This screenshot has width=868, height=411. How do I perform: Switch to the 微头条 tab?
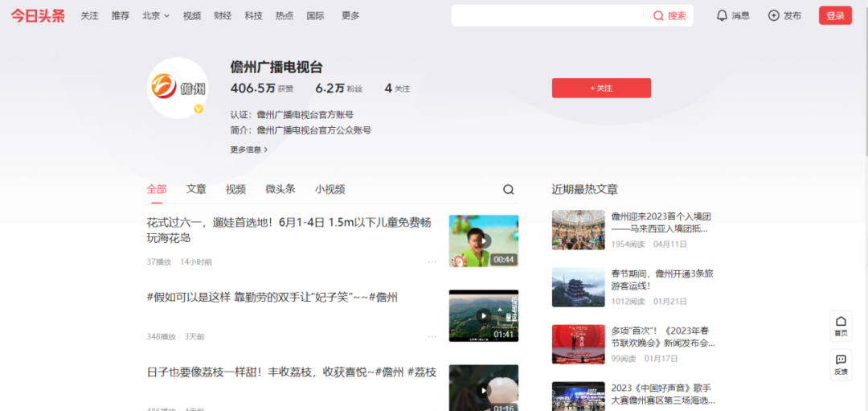point(280,189)
